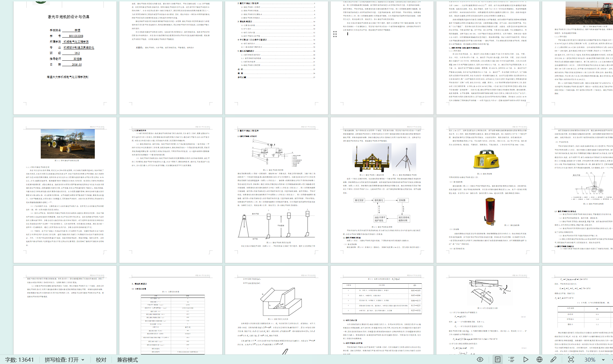Click the student number 8011212208
Image resolution: width=613 pixels, height=364 pixels.
coord(76,36)
